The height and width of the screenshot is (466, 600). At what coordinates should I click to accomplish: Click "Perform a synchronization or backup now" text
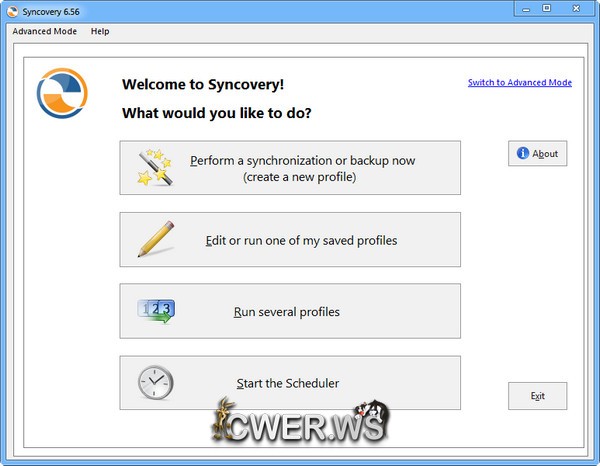pos(302,161)
